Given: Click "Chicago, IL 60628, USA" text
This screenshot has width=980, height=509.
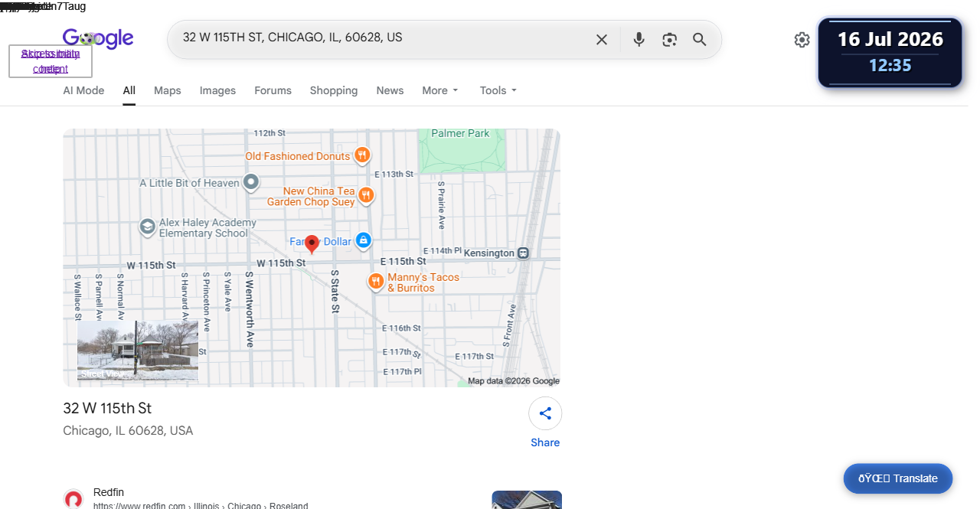Looking at the screenshot, I should click(x=128, y=431).
